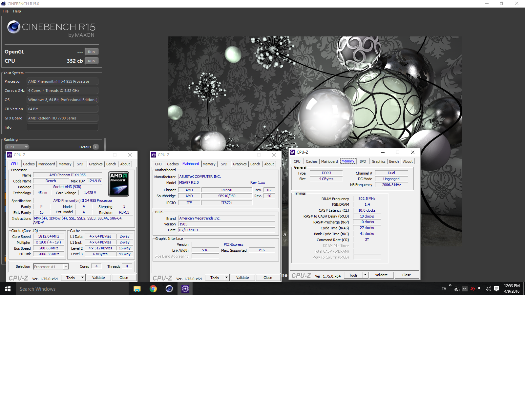Click the Core Voltage 1.428 V value
The width and height of the screenshot is (525, 420).
pos(90,193)
